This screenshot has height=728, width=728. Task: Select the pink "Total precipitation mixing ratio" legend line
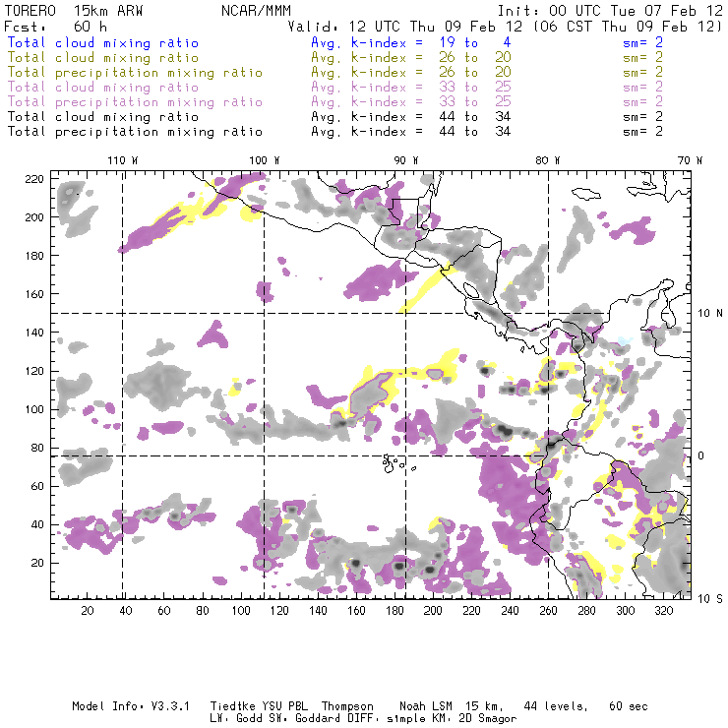135,102
